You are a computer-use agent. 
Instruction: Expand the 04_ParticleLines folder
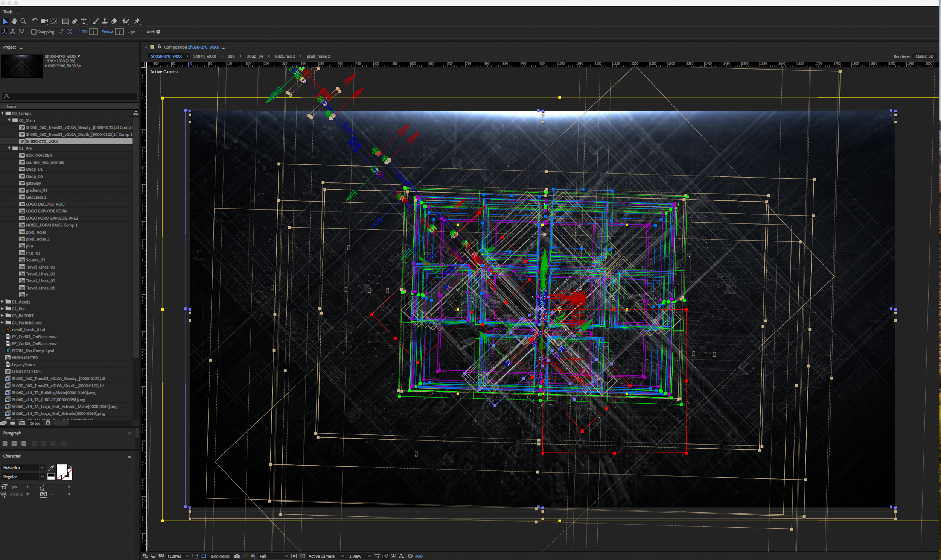[2, 323]
